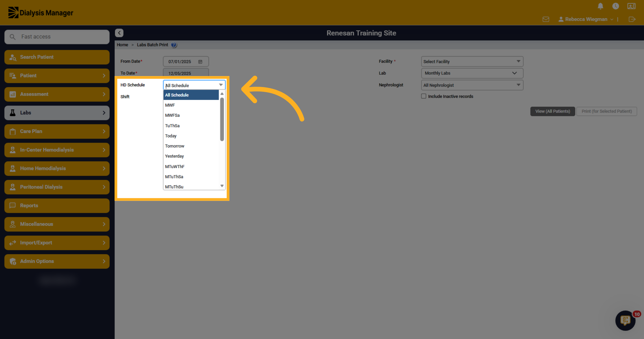Screen dimensions: 644x339
Task: Choose MWF from schedule list
Action: pos(191,105)
